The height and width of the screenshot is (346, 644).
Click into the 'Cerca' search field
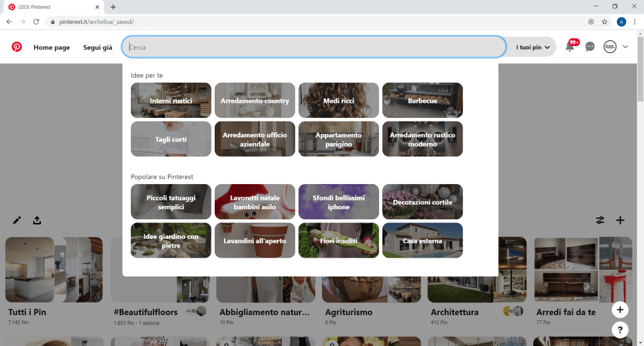(315, 47)
